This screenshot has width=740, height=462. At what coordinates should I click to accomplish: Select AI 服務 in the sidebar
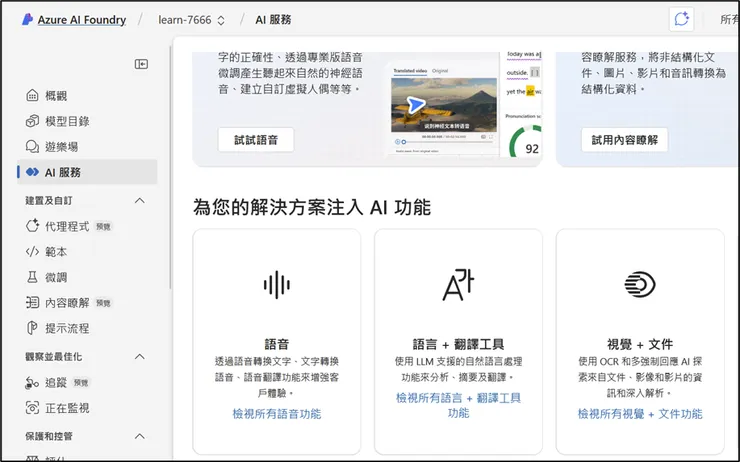click(x=87, y=172)
